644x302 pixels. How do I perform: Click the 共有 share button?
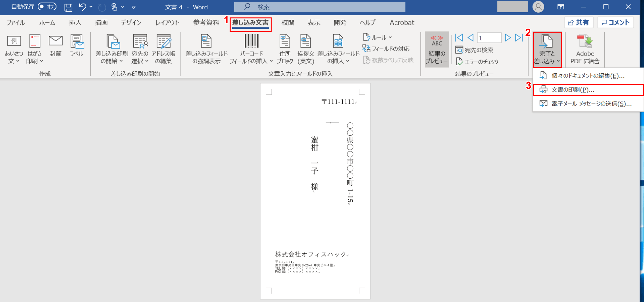pos(579,22)
